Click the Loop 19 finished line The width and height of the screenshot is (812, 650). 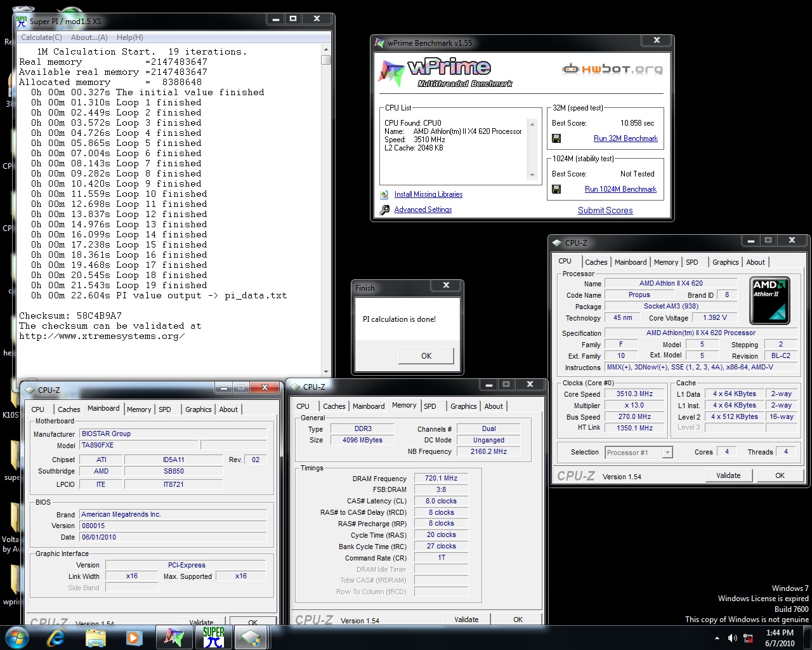[x=119, y=285]
